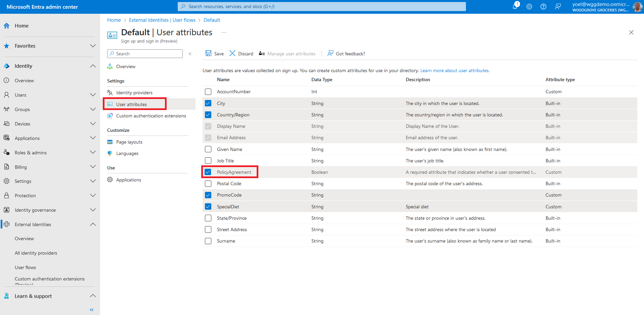Viewport: 644px width, 315px height.
Task: Click the Save disk icon
Action: (x=209, y=54)
